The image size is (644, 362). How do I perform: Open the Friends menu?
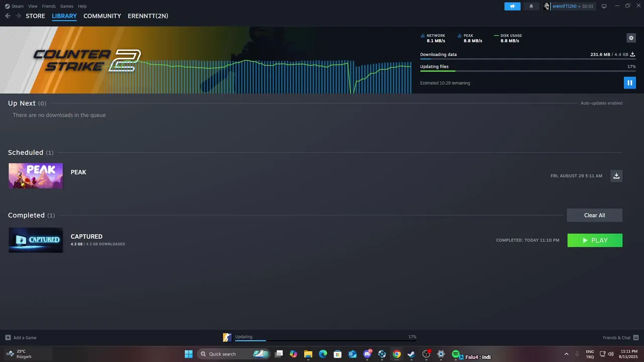pyautogui.click(x=49, y=6)
